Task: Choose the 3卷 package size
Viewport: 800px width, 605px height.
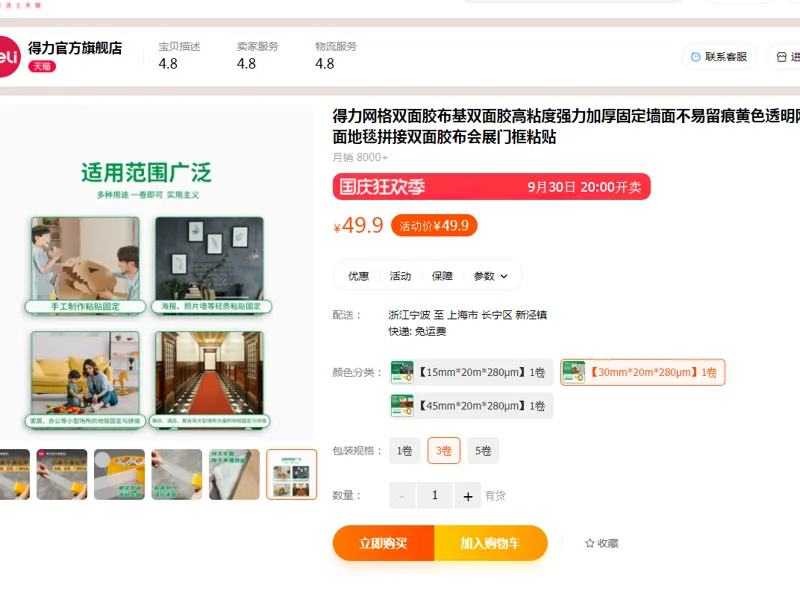Action: pos(443,450)
